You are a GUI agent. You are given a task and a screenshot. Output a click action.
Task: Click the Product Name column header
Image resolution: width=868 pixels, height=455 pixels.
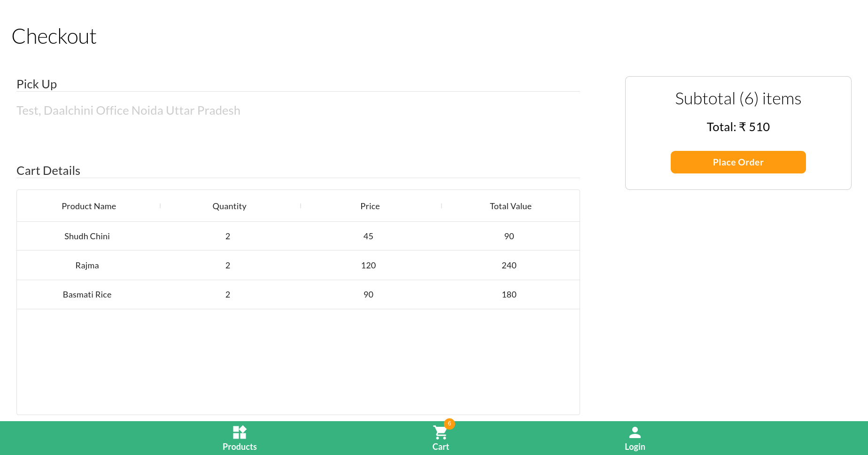tap(88, 206)
